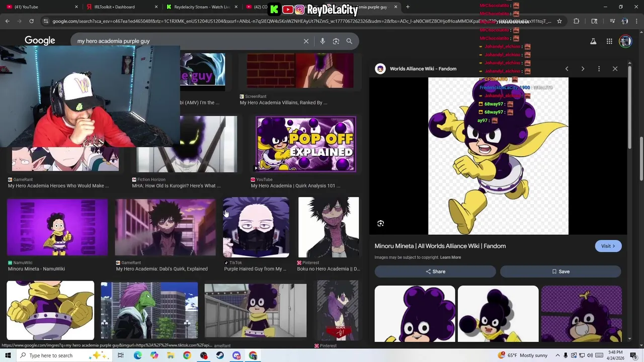Screen dimensions: 644x362
Task: Open Chrome media control icon
Action: [x=612, y=21]
